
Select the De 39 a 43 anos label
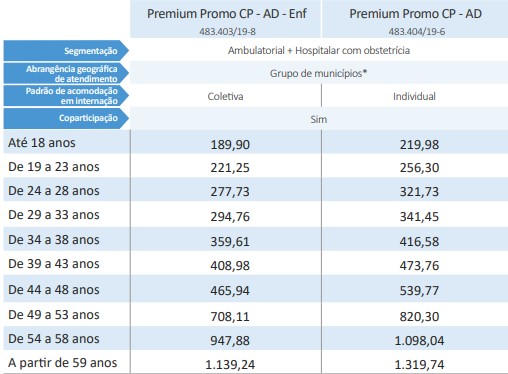(54, 264)
